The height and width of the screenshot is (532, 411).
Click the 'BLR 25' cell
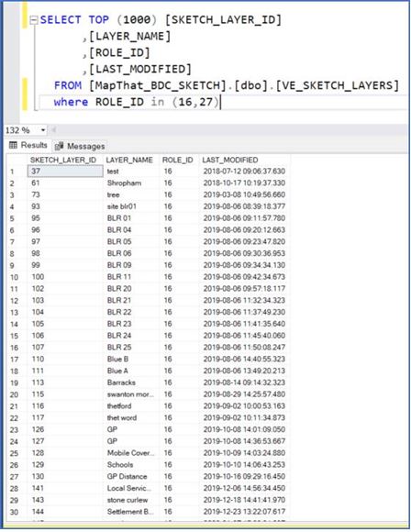click(x=131, y=348)
